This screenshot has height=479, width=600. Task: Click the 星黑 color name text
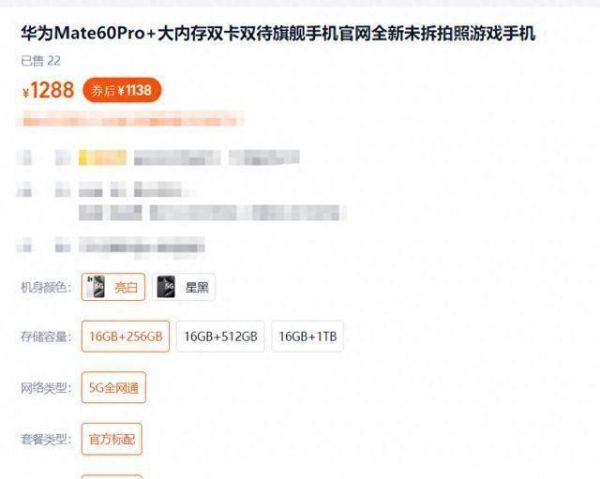[197, 287]
